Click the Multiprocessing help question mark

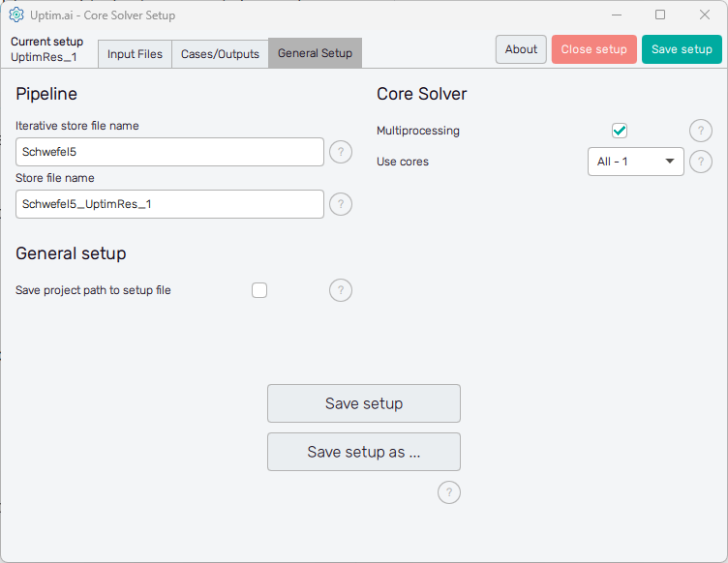[x=701, y=132]
